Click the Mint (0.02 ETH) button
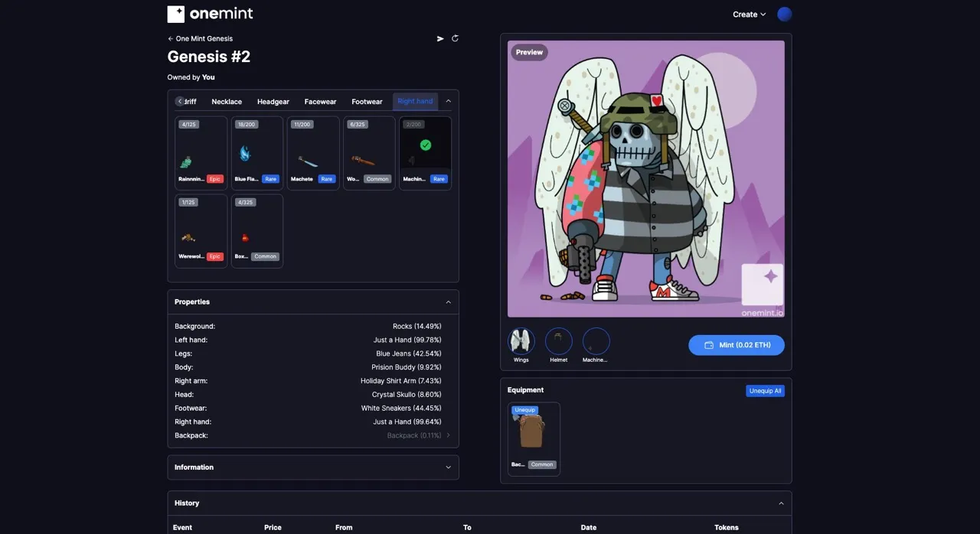 tap(737, 345)
